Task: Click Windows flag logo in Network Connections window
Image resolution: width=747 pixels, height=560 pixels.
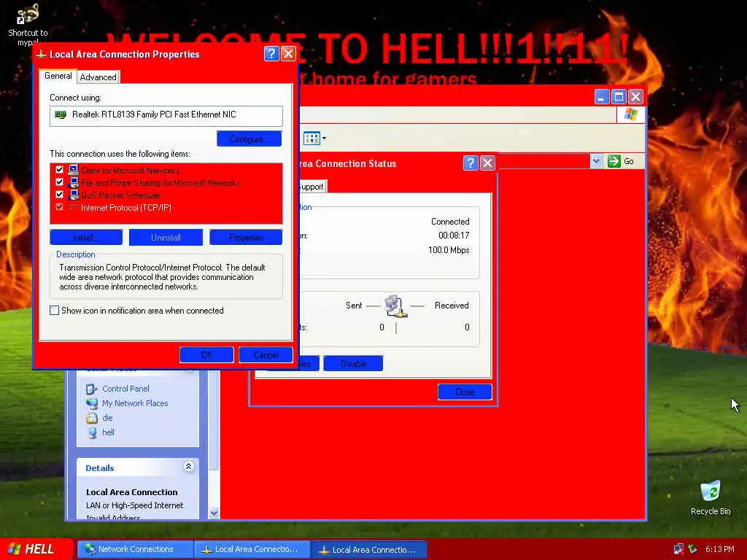Action: pos(631,114)
